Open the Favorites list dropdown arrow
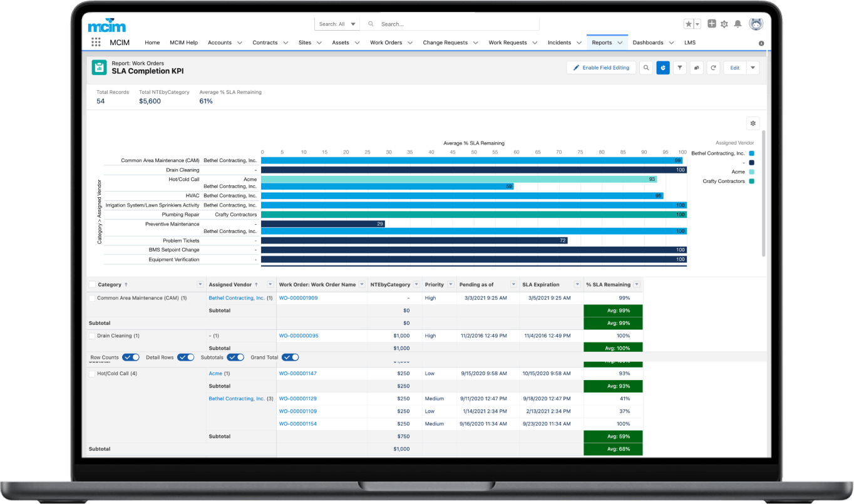The height and width of the screenshot is (504, 854). [x=697, y=24]
